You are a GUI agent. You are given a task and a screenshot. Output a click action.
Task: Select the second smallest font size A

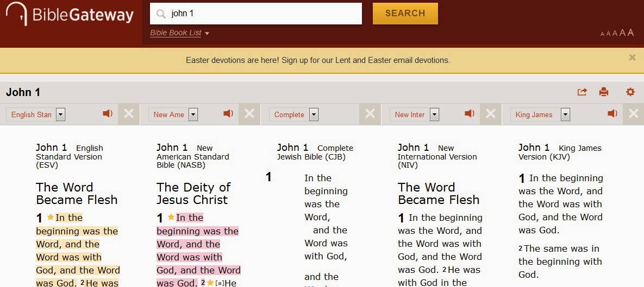tap(608, 34)
